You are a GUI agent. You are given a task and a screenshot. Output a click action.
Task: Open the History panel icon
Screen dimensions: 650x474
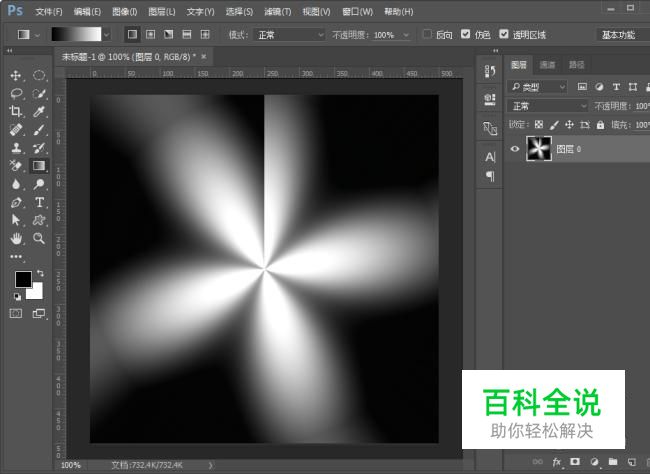[490, 72]
